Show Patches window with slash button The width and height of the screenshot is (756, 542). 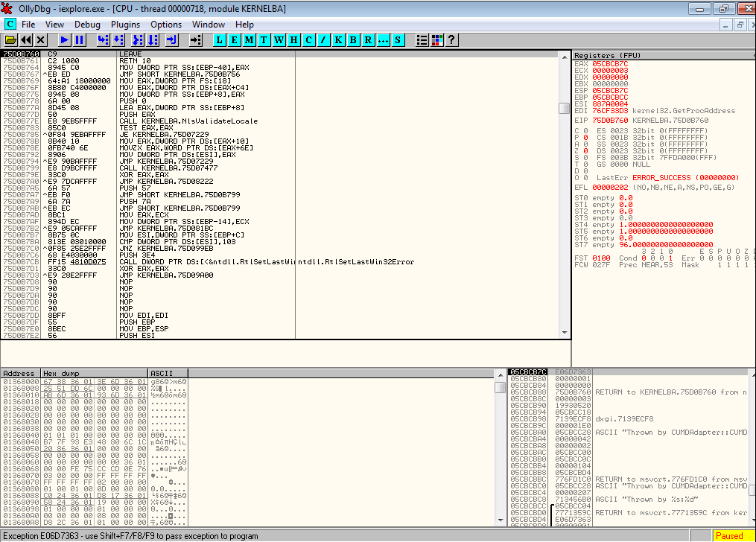click(x=323, y=40)
